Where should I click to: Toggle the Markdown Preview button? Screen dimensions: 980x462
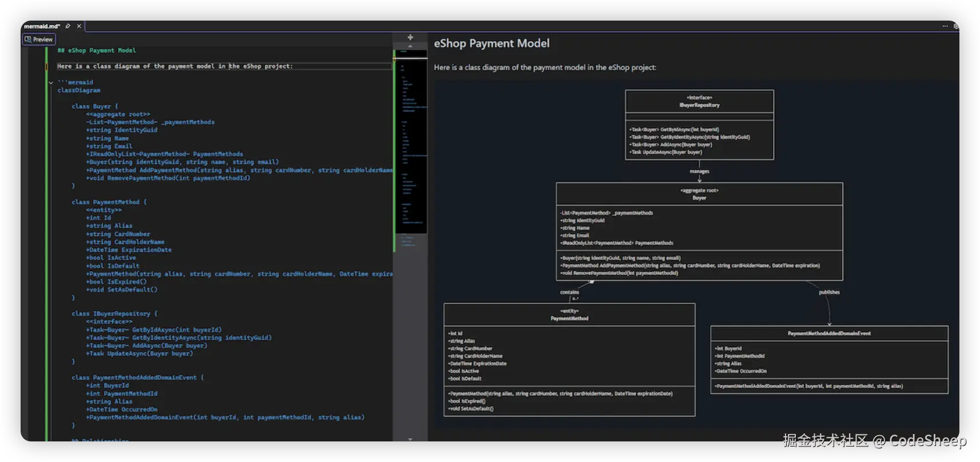point(39,39)
